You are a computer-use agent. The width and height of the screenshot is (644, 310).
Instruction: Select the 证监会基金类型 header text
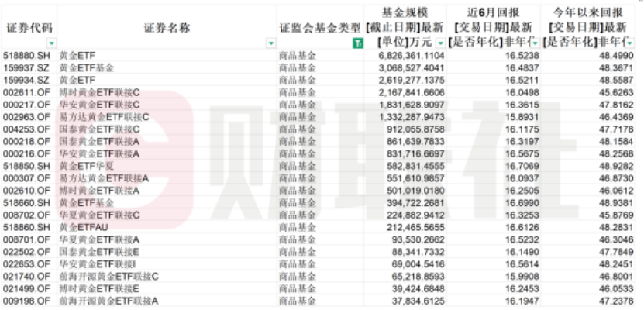click(320, 28)
